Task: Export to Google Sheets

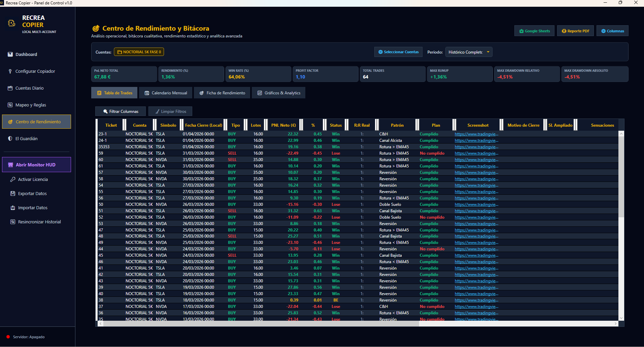Action: pyautogui.click(x=534, y=31)
